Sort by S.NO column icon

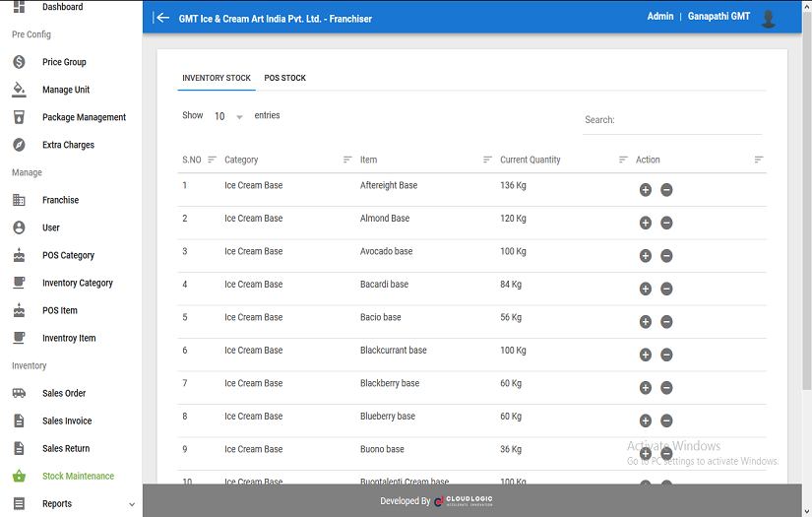pyautogui.click(x=212, y=160)
